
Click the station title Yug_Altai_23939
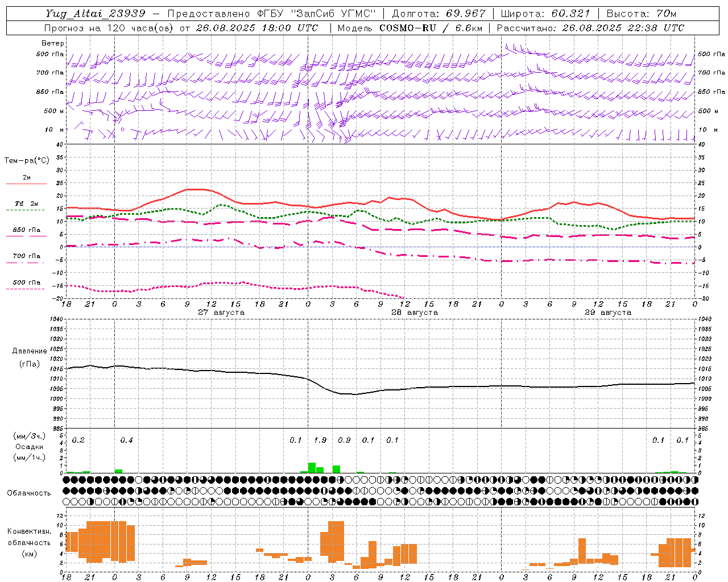[96, 14]
